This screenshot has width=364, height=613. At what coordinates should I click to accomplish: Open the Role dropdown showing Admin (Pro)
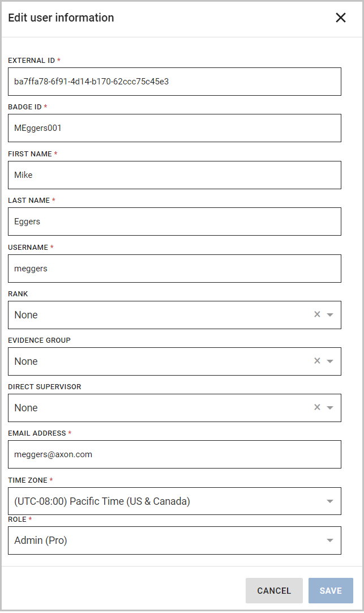pyautogui.click(x=330, y=540)
